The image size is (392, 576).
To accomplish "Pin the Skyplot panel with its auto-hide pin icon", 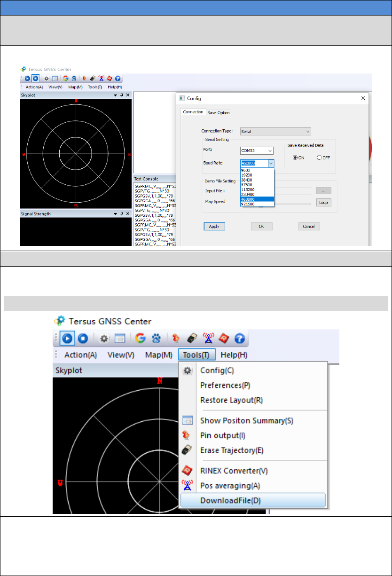I will point(122,95).
